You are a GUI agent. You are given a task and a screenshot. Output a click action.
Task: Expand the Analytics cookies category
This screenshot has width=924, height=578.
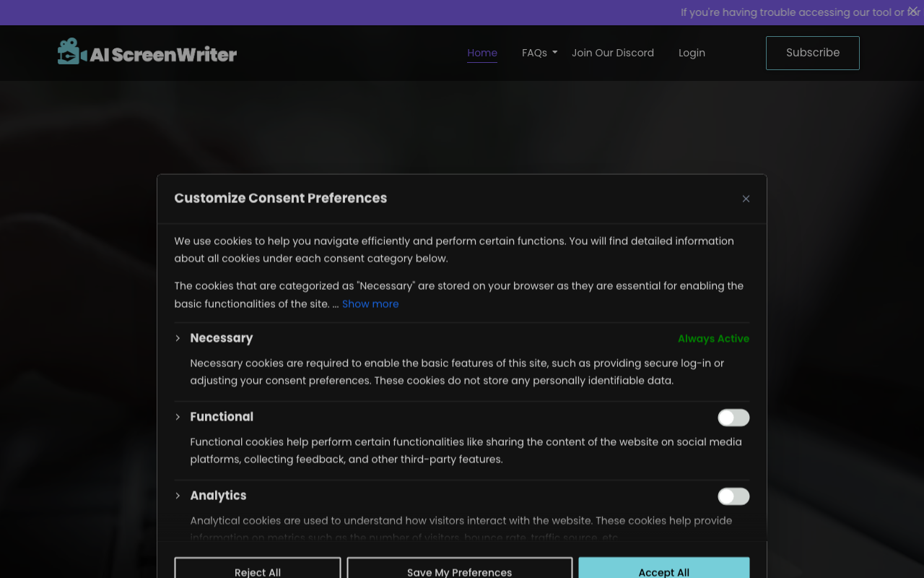(x=178, y=496)
